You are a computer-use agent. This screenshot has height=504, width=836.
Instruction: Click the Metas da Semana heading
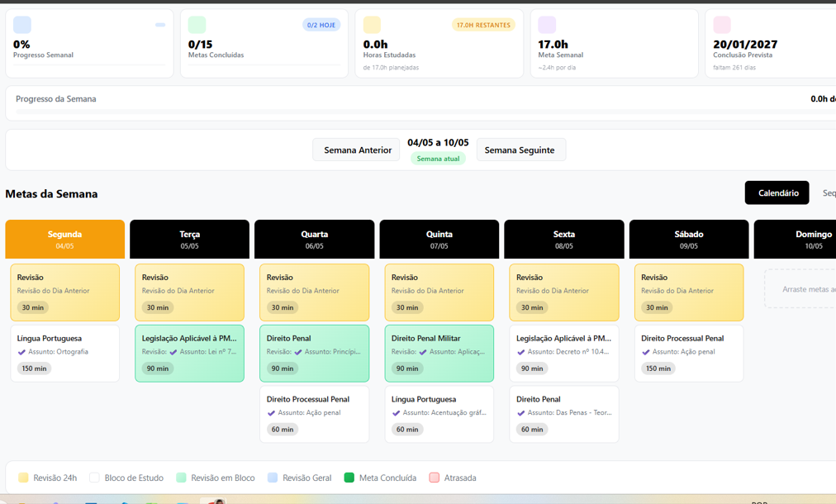(x=52, y=193)
